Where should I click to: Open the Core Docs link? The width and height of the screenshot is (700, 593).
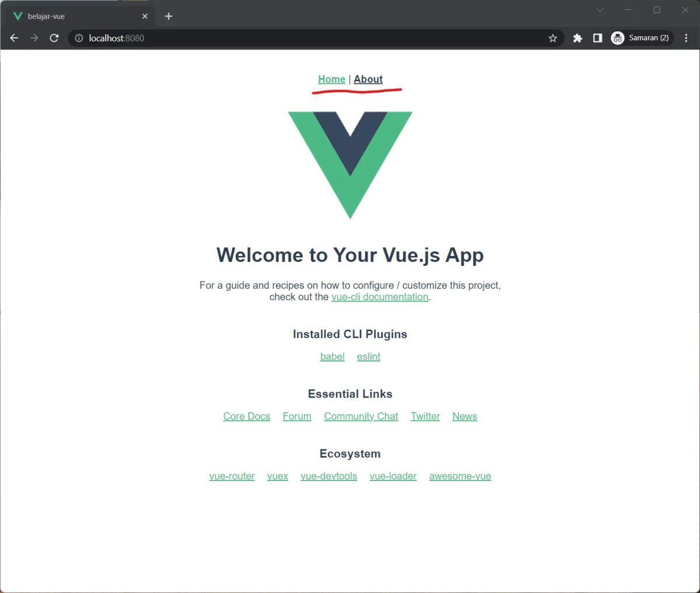(246, 416)
